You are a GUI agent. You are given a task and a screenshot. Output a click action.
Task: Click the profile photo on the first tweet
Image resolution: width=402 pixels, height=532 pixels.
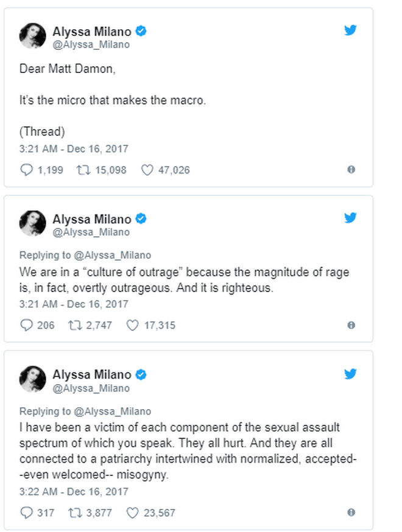[33, 37]
